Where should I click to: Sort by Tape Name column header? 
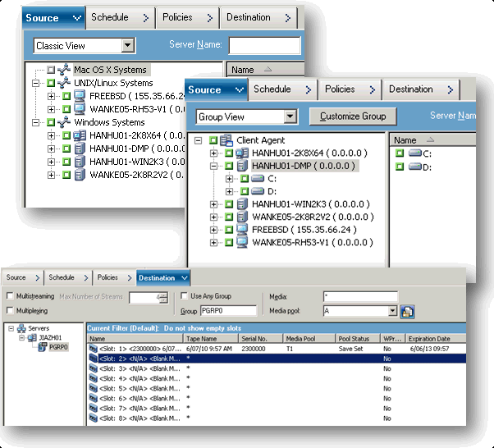[210, 339]
